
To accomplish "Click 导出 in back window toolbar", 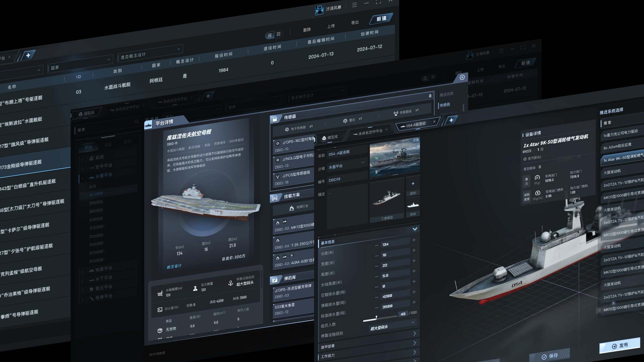I will [355, 22].
